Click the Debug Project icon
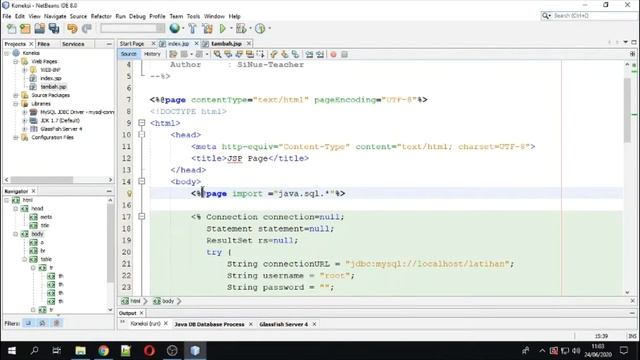Screen dimensions: 640x360 tap(241, 28)
